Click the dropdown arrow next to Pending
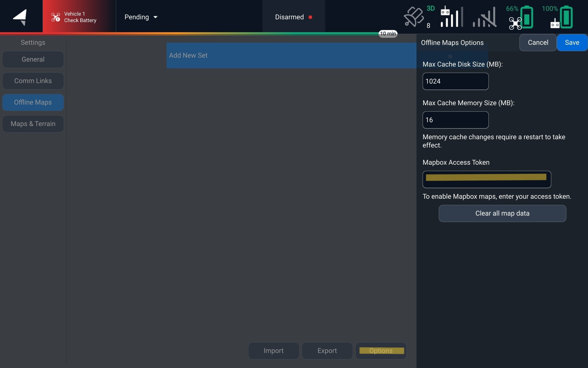 coord(156,17)
